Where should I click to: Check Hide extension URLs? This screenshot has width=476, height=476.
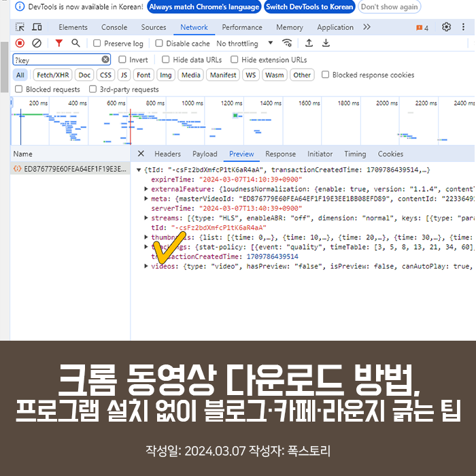pyautogui.click(x=235, y=60)
